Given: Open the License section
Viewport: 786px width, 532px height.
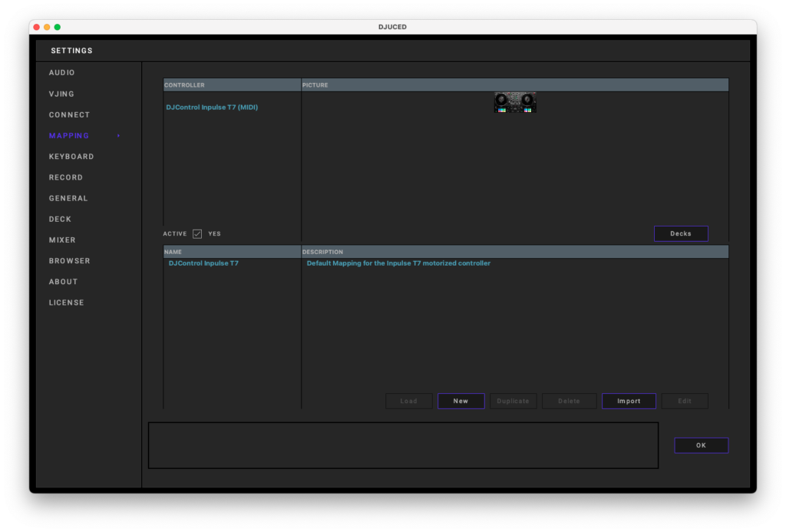Looking at the screenshot, I should pyautogui.click(x=66, y=302).
